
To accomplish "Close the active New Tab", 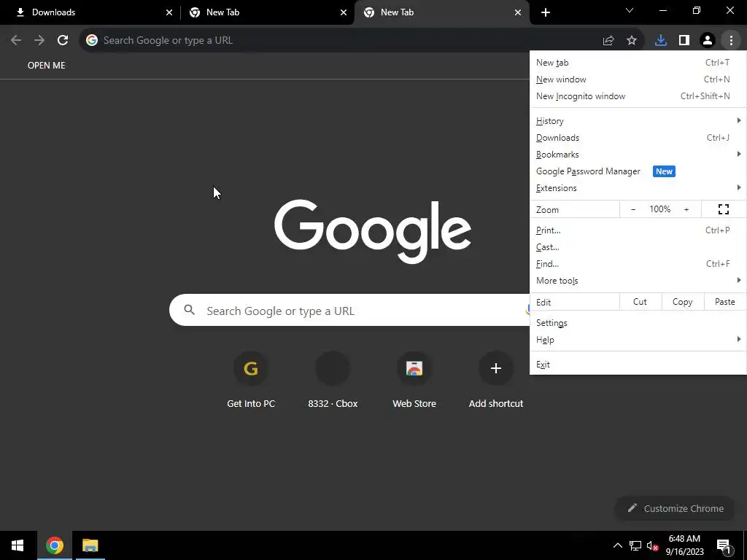I will (518, 12).
